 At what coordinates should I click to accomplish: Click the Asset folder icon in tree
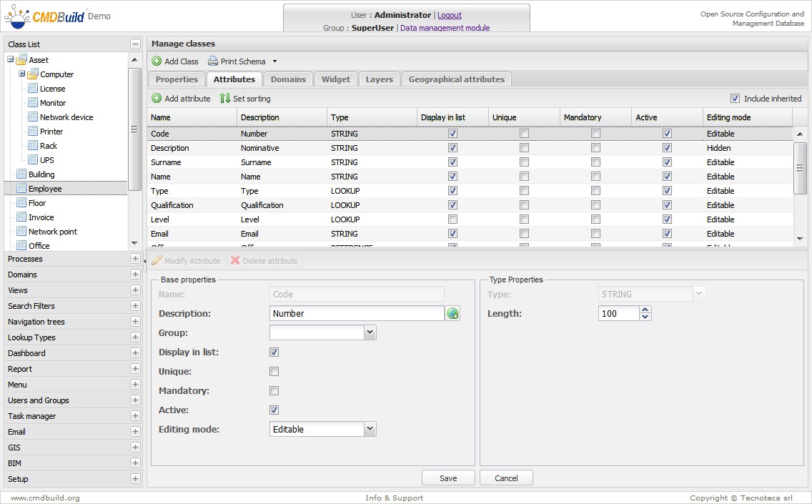[x=21, y=60]
